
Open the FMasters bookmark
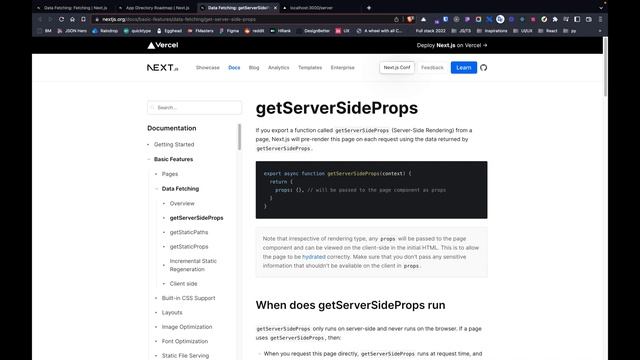click(200, 31)
